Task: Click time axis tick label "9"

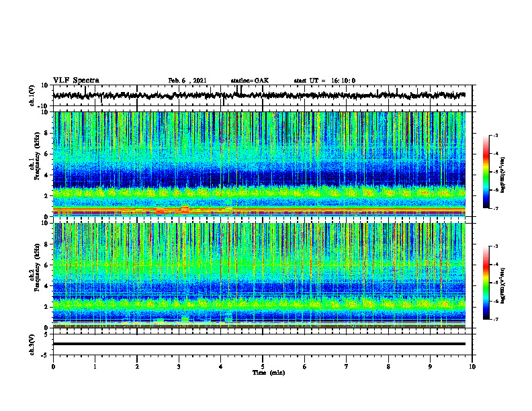Action: pos(430,367)
